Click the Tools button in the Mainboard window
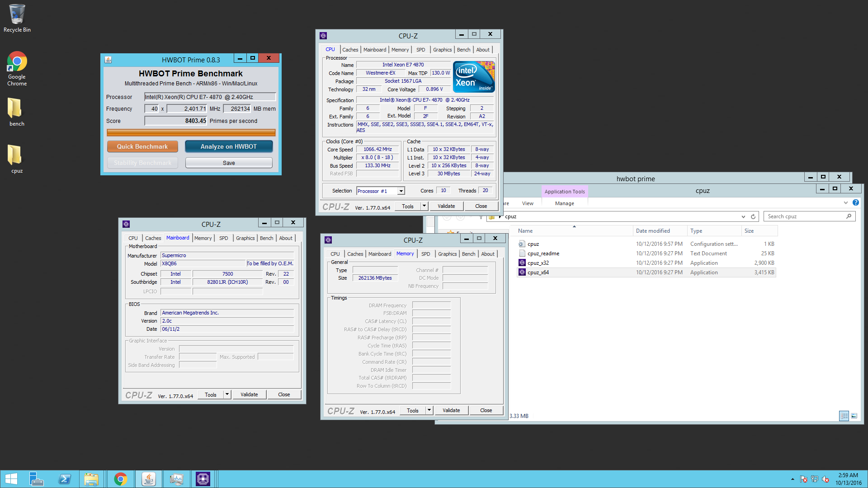 211,394
